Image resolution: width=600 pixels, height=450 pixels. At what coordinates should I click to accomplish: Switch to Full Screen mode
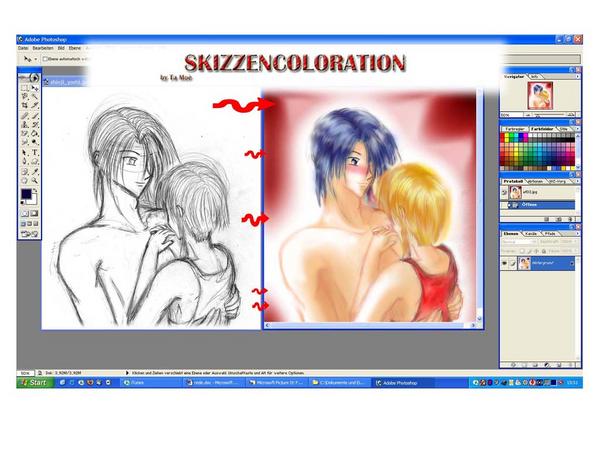click(x=36, y=223)
